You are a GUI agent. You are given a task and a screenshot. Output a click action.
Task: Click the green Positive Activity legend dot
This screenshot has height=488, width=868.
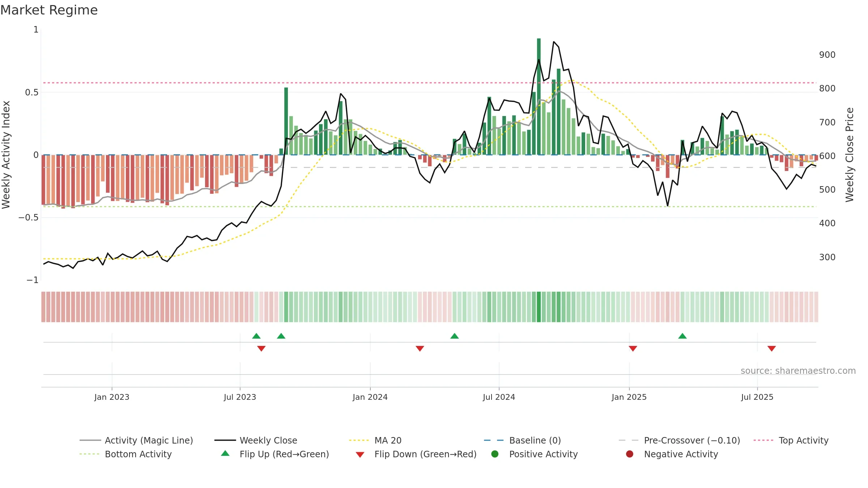pos(495,454)
